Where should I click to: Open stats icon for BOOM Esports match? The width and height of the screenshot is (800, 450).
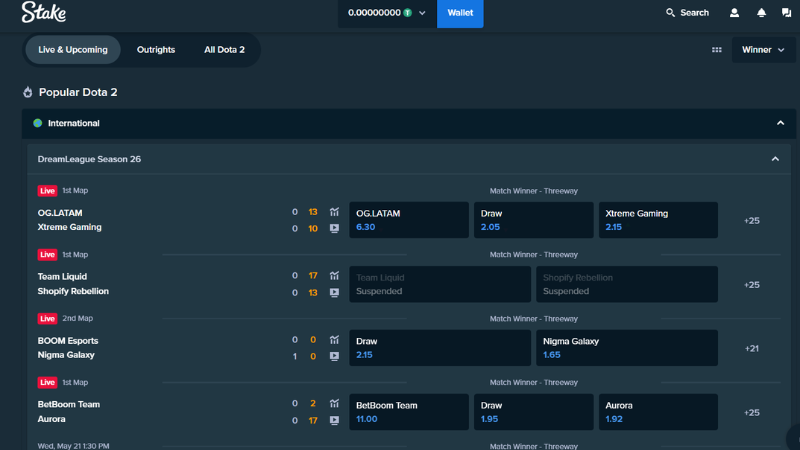334,340
